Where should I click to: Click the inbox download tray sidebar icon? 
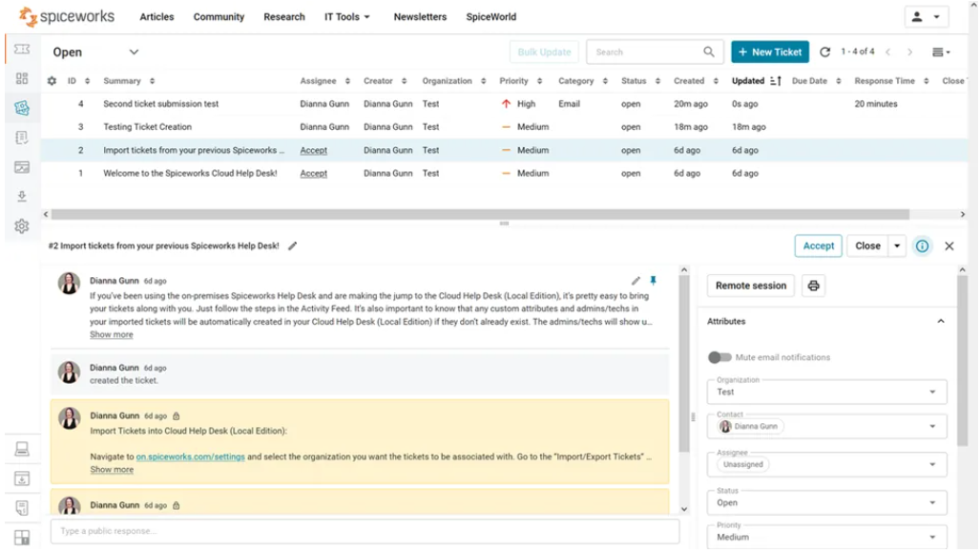[x=22, y=479]
